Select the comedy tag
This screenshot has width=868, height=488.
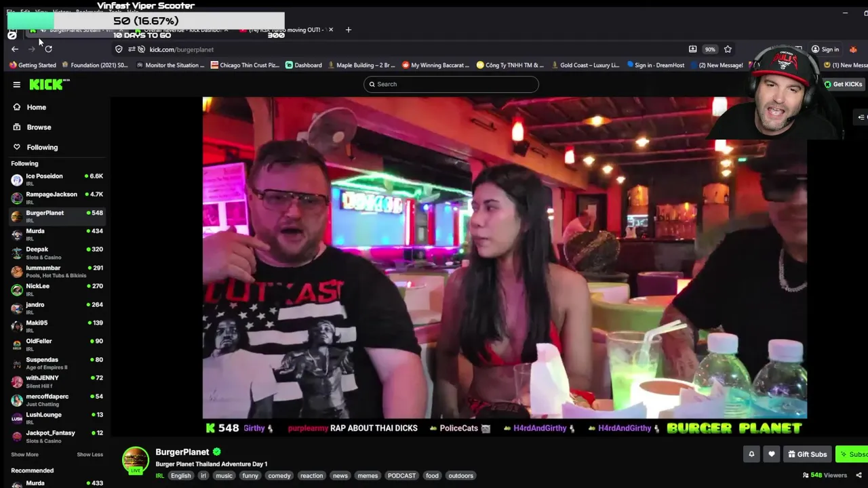pos(279,476)
